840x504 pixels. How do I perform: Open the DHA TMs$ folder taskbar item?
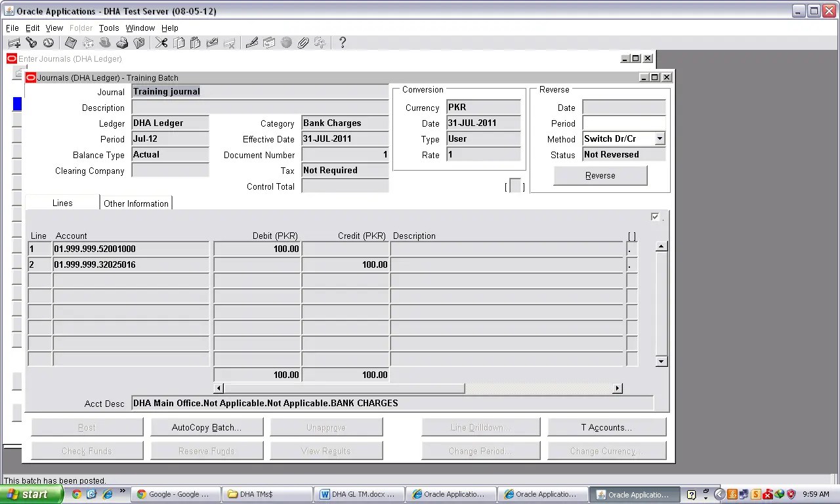coord(266,494)
